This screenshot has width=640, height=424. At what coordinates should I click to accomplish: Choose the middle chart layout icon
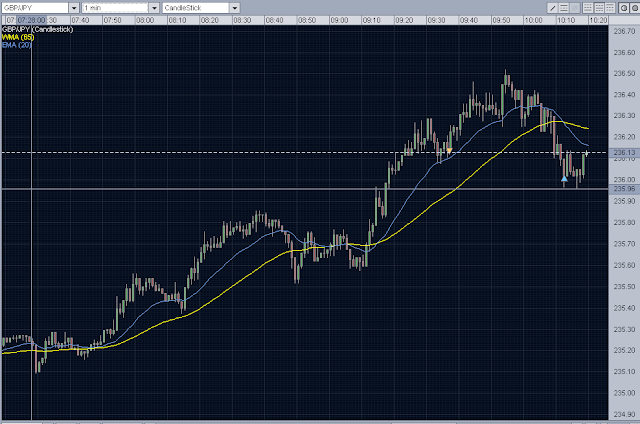pyautogui.click(x=599, y=8)
